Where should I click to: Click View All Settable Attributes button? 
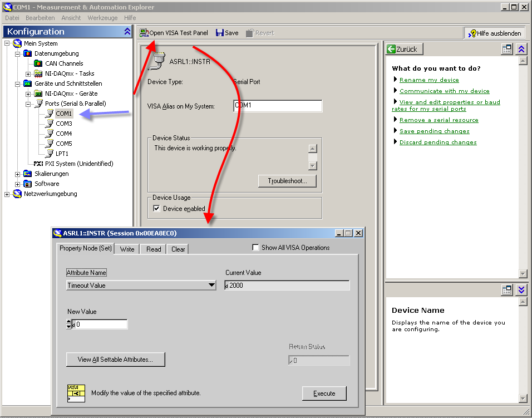tap(115, 360)
